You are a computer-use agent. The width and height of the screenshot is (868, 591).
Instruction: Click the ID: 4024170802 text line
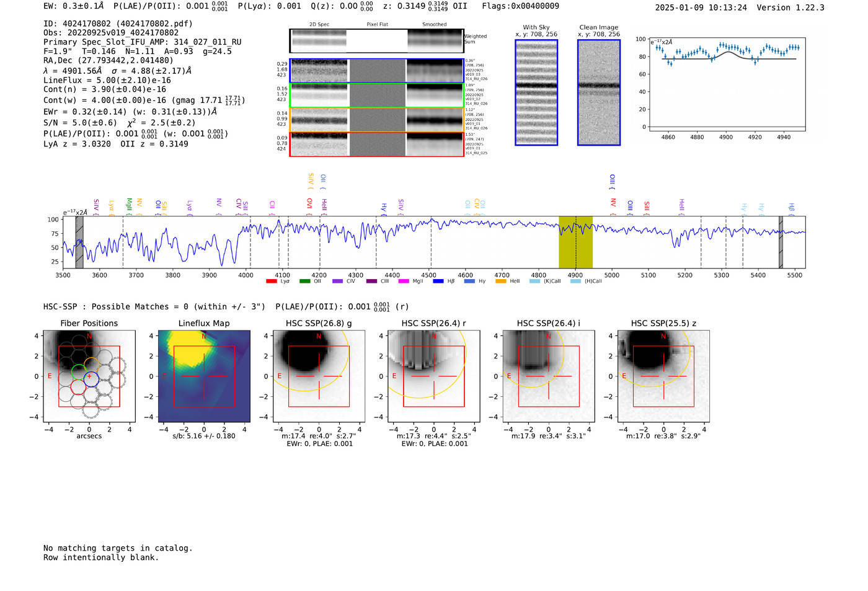pyautogui.click(x=118, y=24)
